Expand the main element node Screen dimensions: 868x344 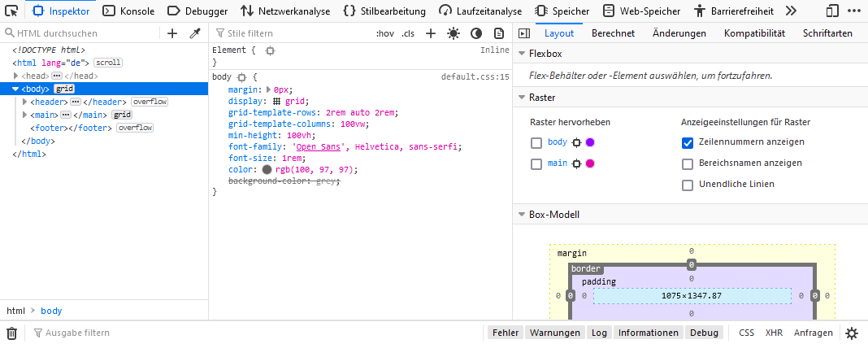(24, 115)
